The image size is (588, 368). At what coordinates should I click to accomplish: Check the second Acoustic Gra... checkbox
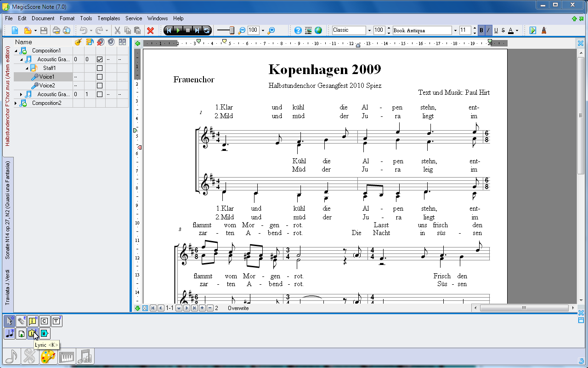point(100,94)
